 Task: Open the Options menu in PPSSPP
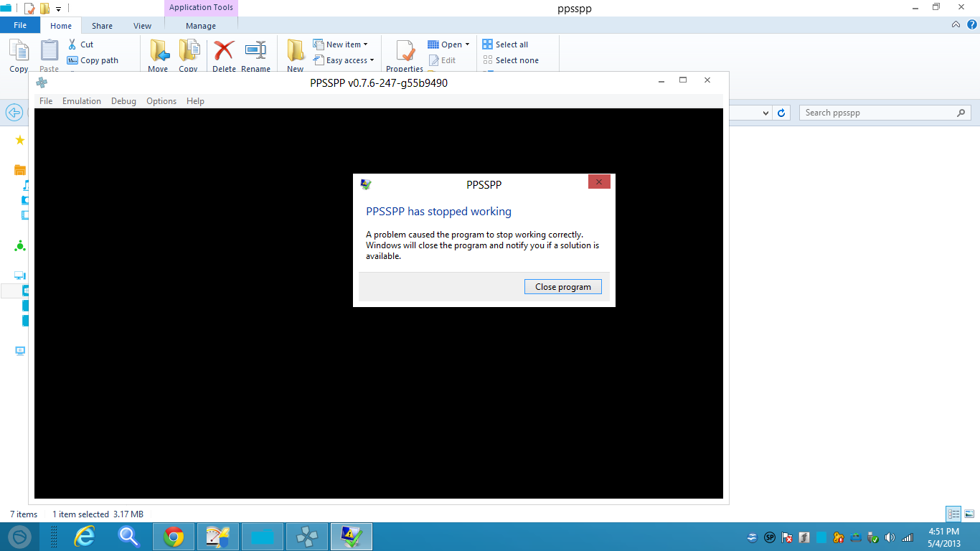tap(161, 101)
